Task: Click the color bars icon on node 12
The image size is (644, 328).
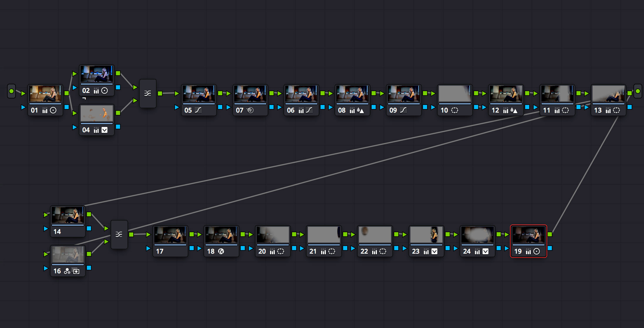Action: point(505,111)
